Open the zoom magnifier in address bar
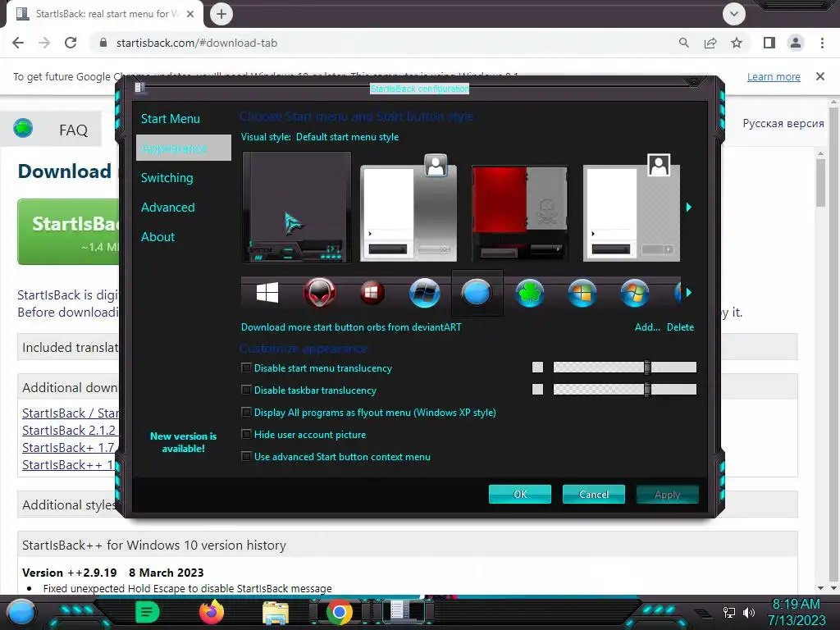The height and width of the screenshot is (630, 840). coord(683,43)
